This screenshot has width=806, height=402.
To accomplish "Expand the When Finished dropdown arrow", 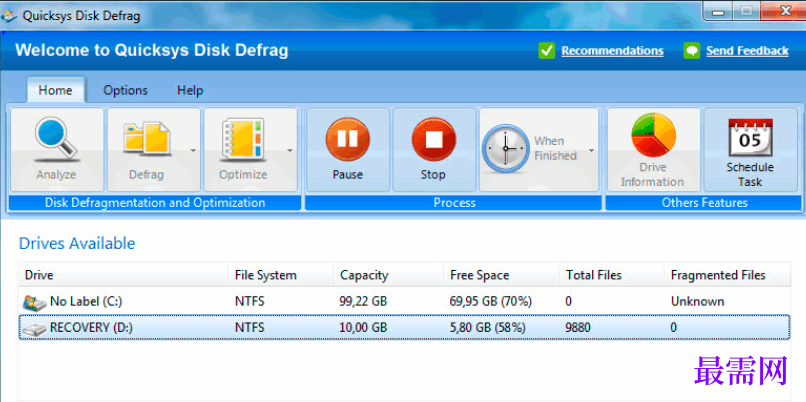I will (x=592, y=151).
